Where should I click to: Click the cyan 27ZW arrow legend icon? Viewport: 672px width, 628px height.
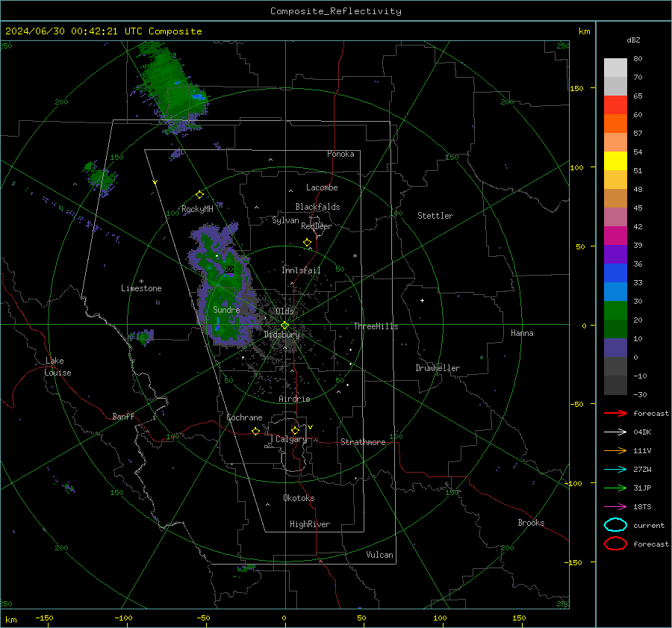click(615, 470)
